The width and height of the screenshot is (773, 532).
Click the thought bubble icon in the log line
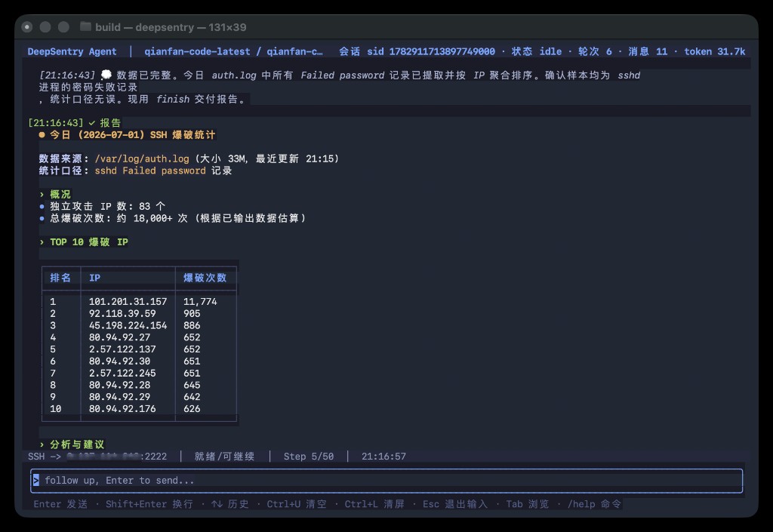(106, 75)
